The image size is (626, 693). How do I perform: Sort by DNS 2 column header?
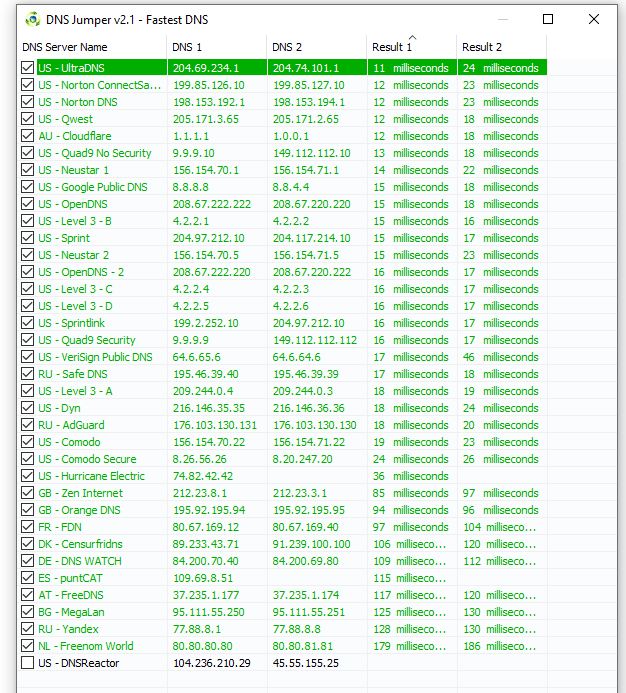click(317, 47)
